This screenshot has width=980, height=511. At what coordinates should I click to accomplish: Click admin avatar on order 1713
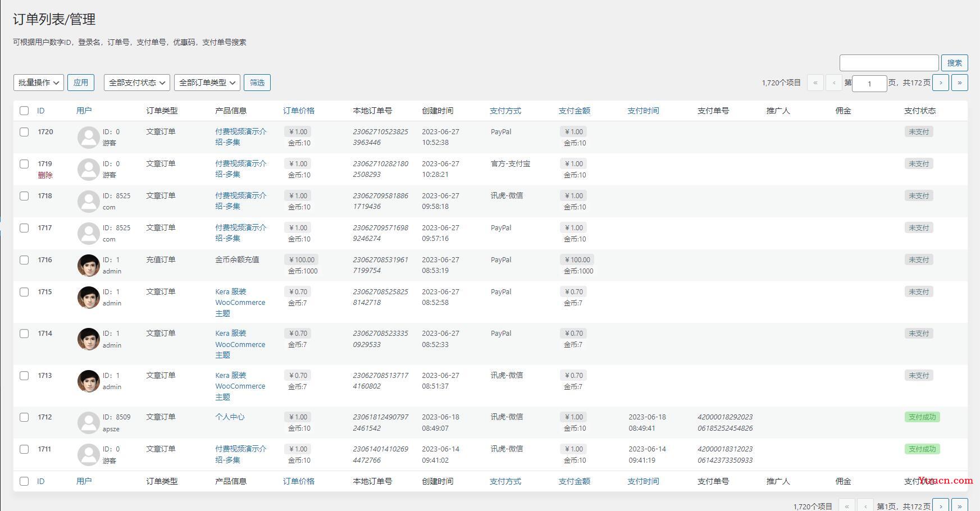(x=88, y=381)
